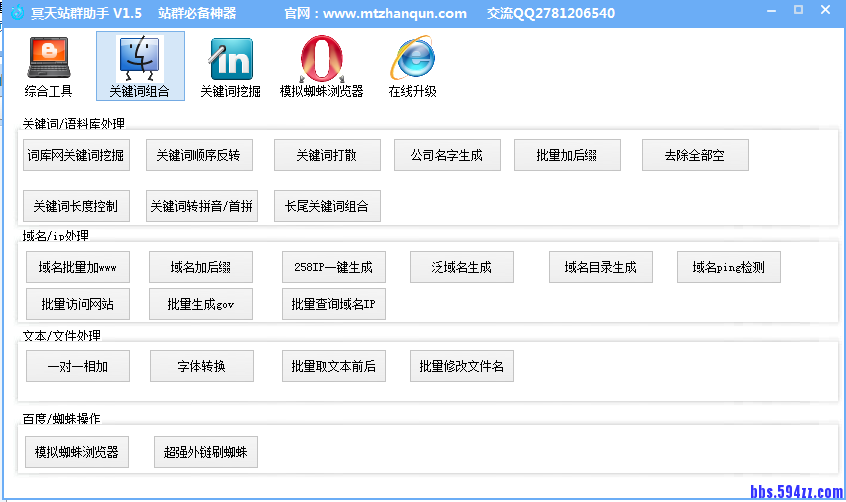Click 词库网关键词挖掘 button
846x502 pixels.
tap(76, 155)
